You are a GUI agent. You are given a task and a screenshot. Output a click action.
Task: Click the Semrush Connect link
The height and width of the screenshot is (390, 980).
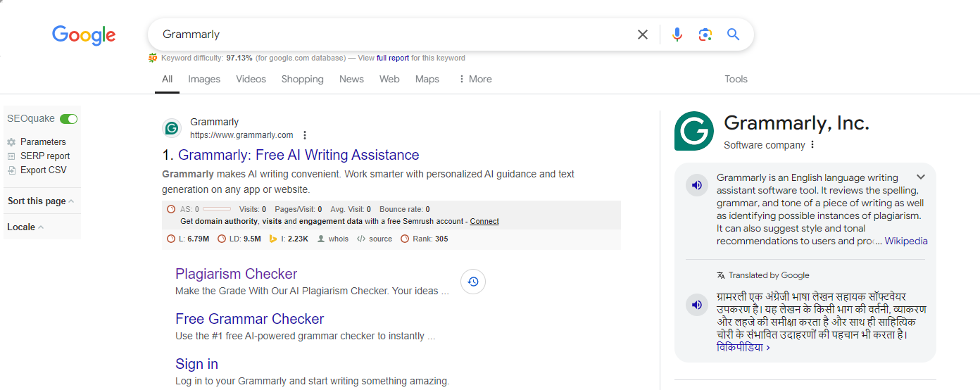pos(484,222)
